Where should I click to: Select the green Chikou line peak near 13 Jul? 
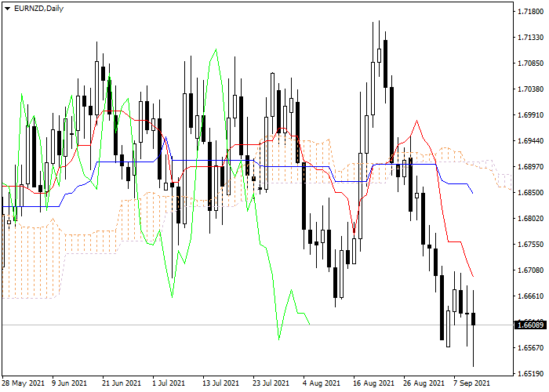pyautogui.click(x=216, y=49)
